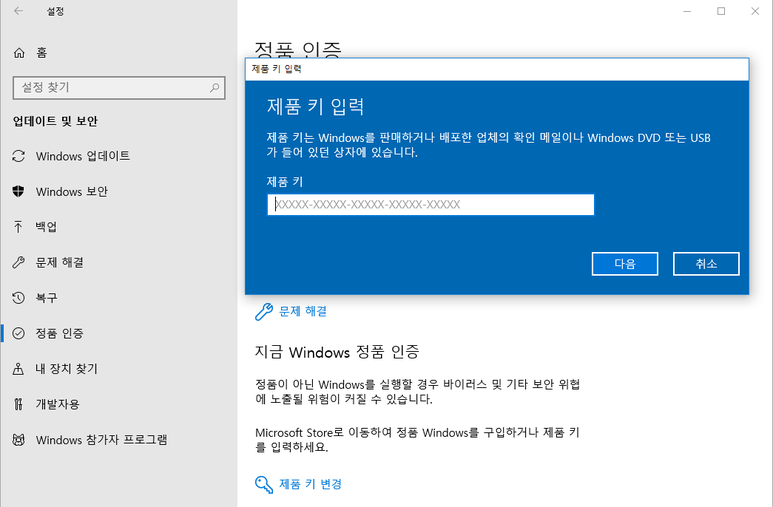The height and width of the screenshot is (507, 773).
Task: Select 백업 in the sidebar
Action: pyautogui.click(x=46, y=227)
